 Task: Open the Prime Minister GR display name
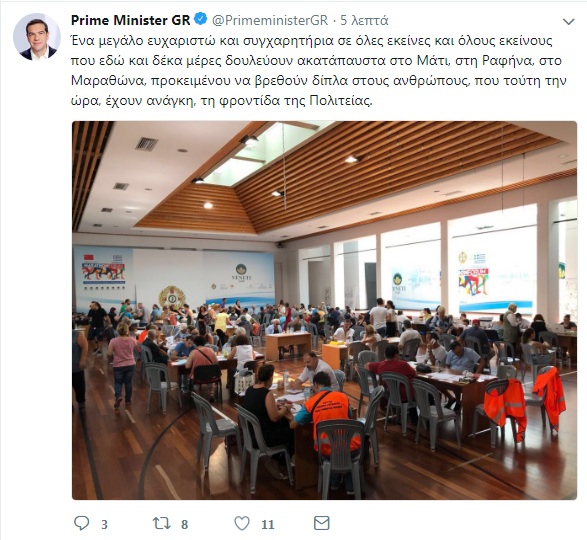[131, 20]
